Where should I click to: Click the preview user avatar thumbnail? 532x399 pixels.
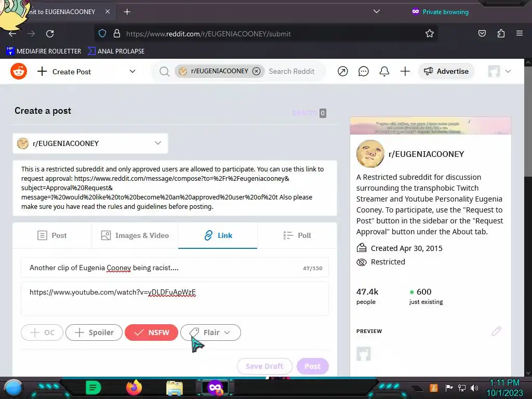point(363,353)
